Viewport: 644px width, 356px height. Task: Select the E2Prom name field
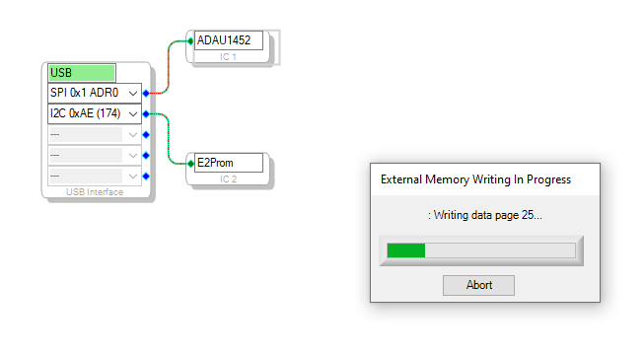point(229,163)
